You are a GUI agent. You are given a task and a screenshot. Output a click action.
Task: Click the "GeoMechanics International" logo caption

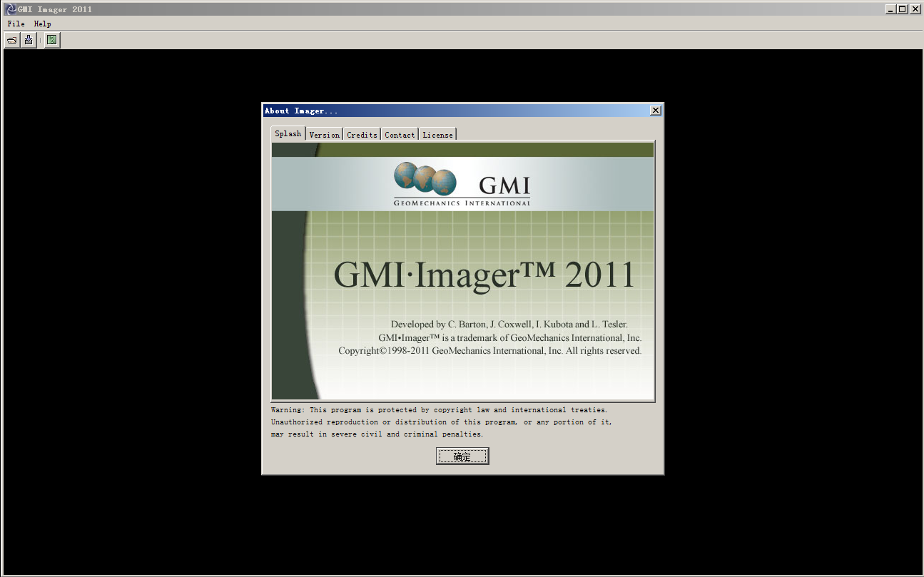[x=462, y=203]
